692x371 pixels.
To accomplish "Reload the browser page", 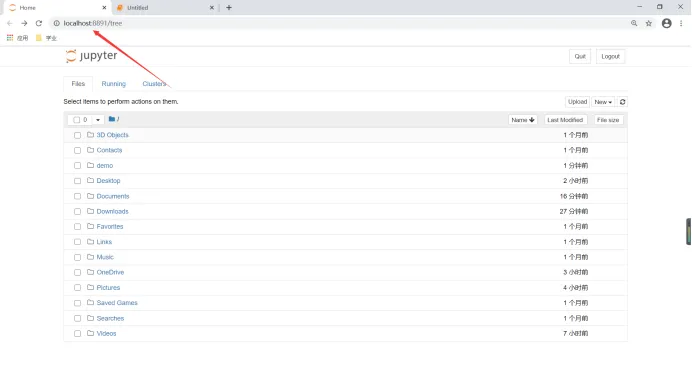I will (39, 23).
